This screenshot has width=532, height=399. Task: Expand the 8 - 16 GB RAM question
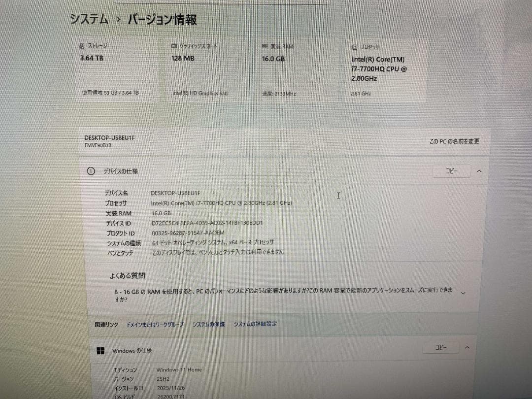click(463, 293)
